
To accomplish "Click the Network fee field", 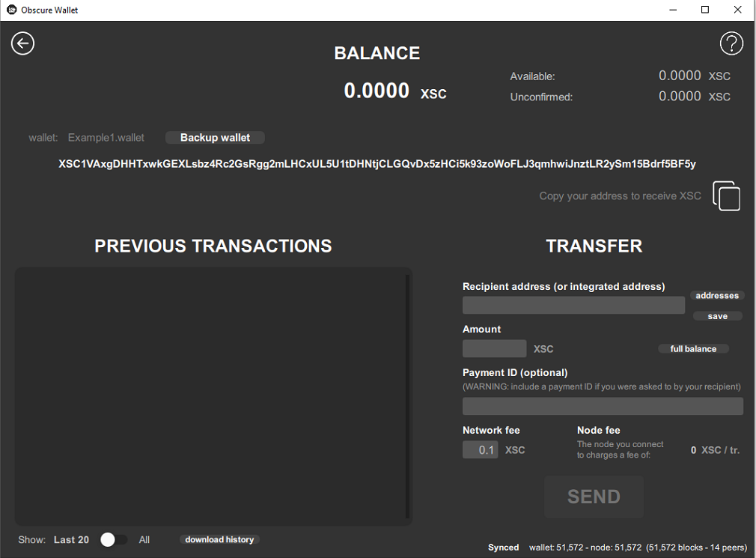I will tap(480, 449).
